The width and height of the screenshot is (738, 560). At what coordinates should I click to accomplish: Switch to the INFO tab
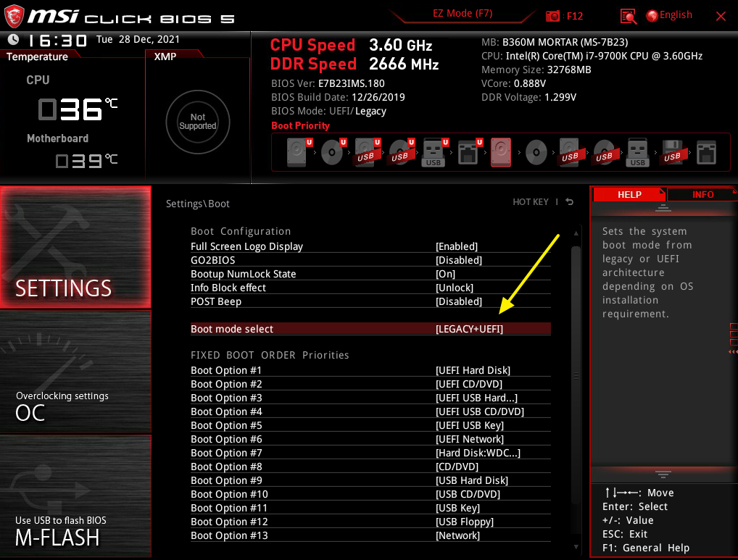[x=702, y=194]
